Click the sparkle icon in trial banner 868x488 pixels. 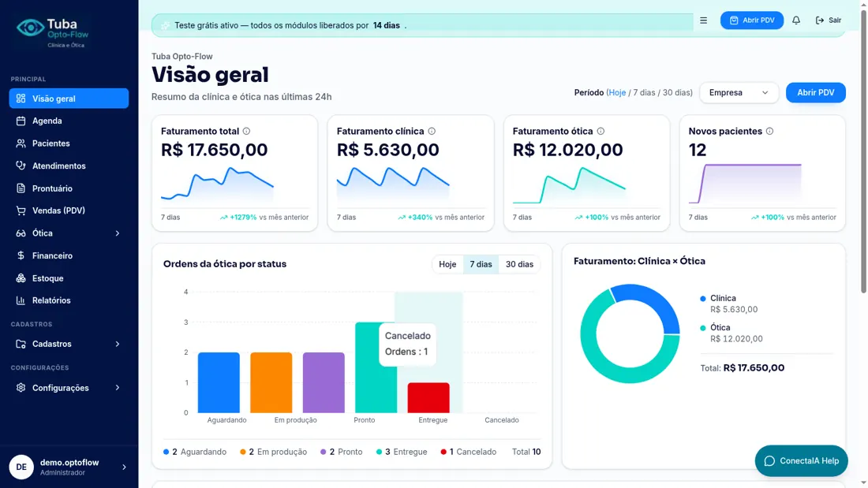point(165,25)
